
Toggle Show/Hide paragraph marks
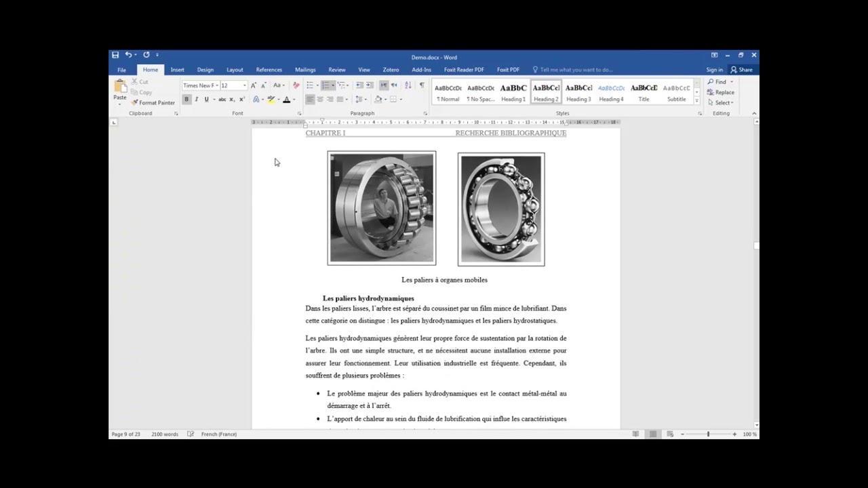(x=422, y=85)
